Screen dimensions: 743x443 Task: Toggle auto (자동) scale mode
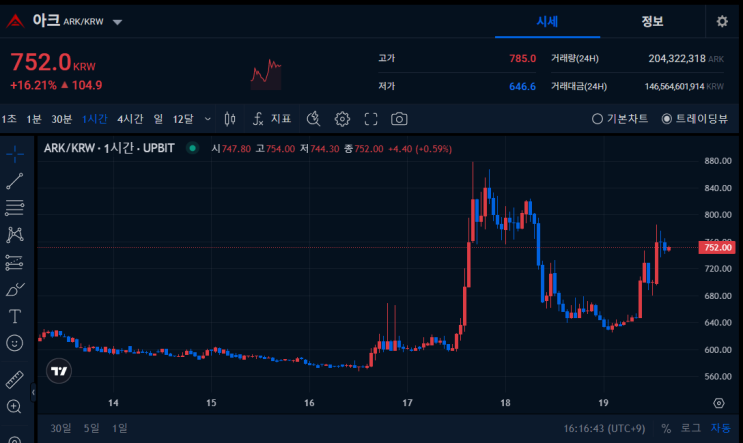(720, 428)
